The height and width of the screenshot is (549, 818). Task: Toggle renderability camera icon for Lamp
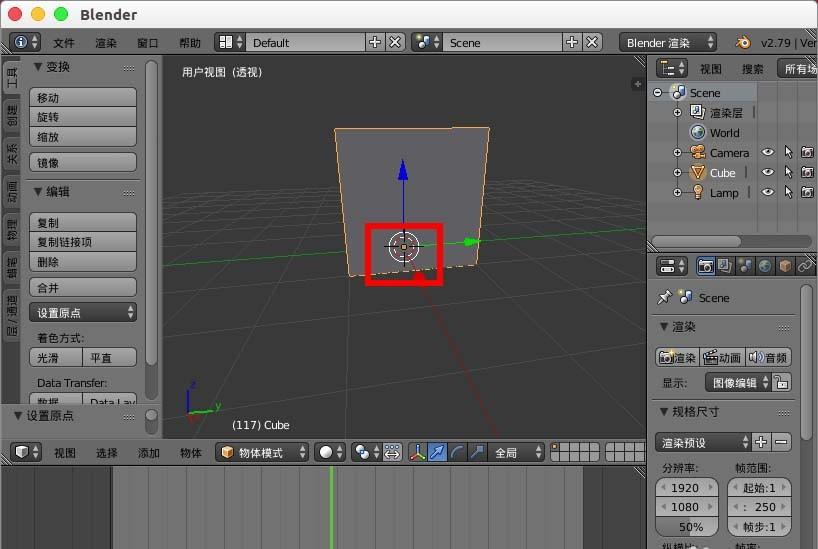(807, 192)
